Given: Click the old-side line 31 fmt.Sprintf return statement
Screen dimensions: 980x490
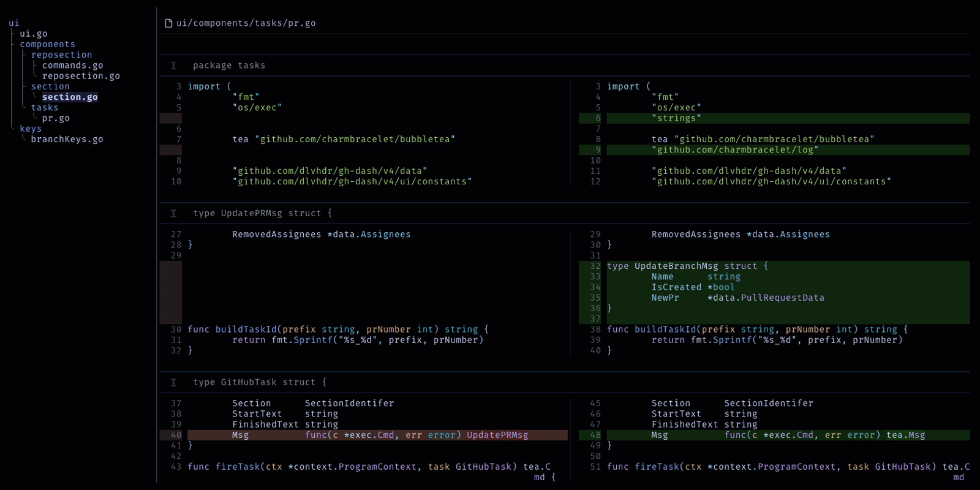Looking at the screenshot, I should click(358, 340).
